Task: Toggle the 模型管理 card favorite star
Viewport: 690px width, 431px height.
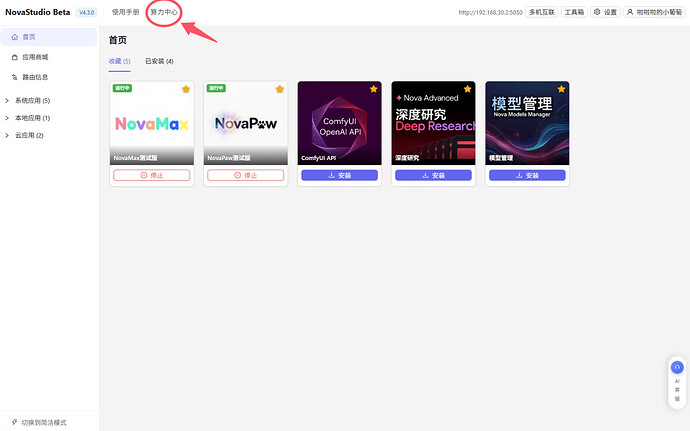Action: tap(562, 89)
